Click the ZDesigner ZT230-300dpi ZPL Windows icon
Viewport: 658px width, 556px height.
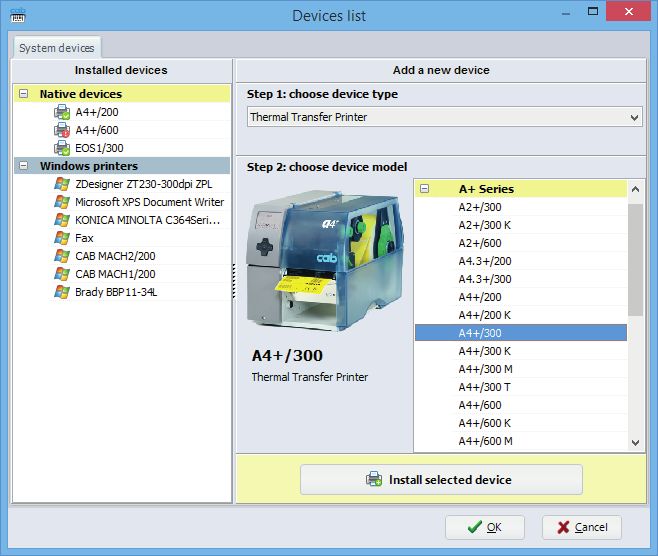[x=62, y=184]
